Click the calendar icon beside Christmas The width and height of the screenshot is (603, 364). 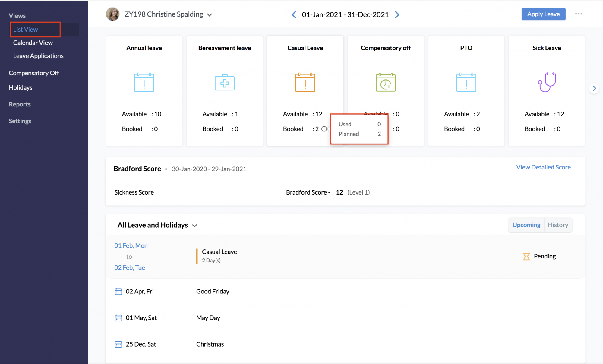pyautogui.click(x=118, y=344)
